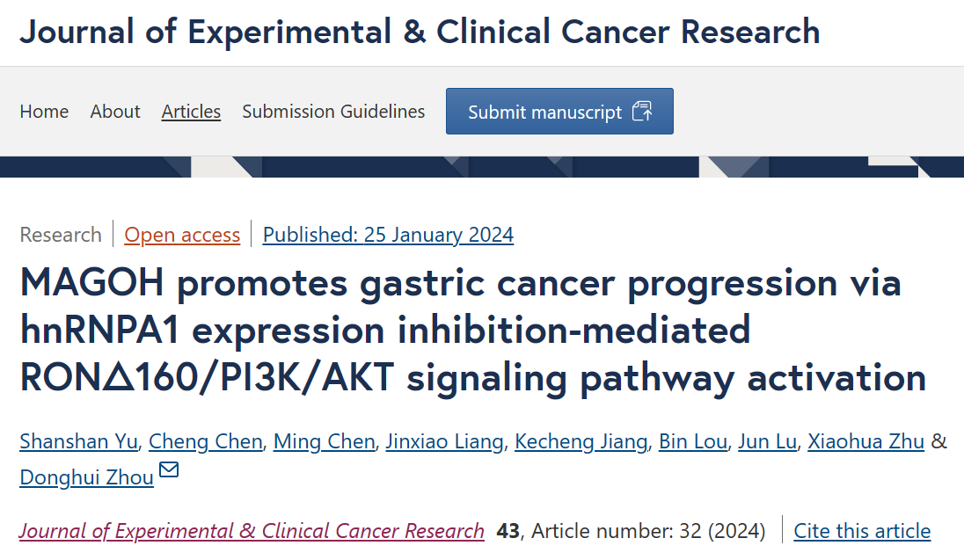Open author Xiaohua Zhu link
This screenshot has height=560, width=964.
[865, 441]
